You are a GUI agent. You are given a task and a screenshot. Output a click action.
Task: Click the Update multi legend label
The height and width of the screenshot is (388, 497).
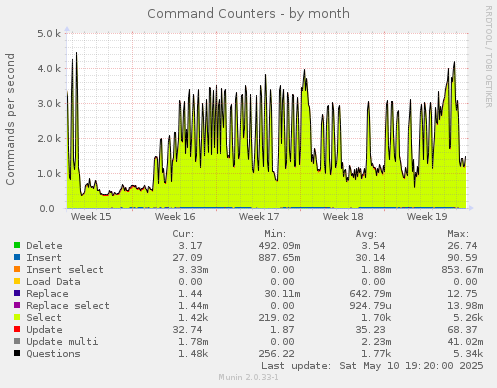[62, 342]
